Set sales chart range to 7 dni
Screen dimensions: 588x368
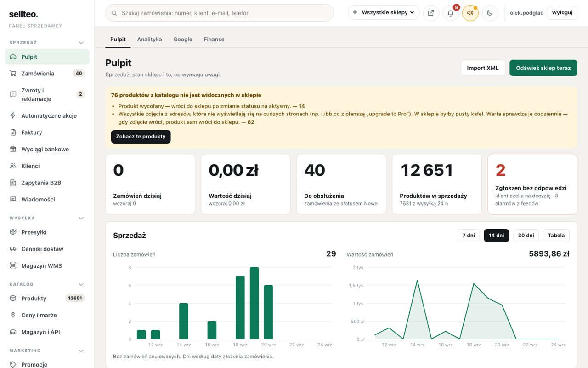point(469,236)
